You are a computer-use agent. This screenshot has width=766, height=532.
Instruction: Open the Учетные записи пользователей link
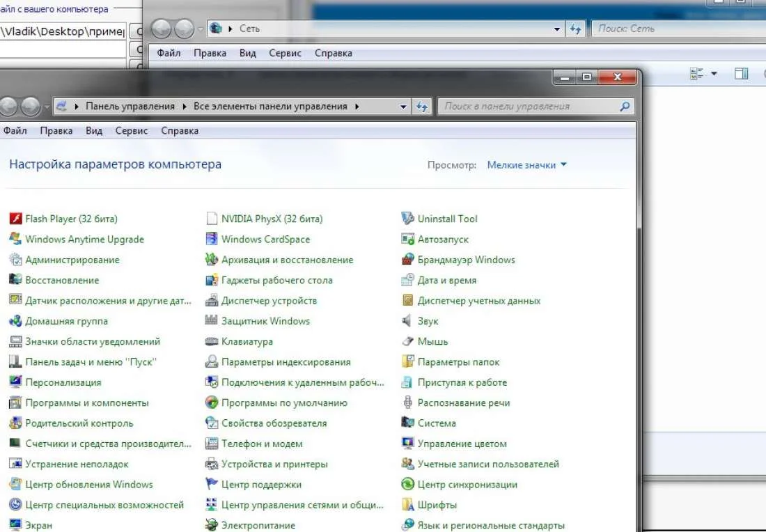[488, 464]
